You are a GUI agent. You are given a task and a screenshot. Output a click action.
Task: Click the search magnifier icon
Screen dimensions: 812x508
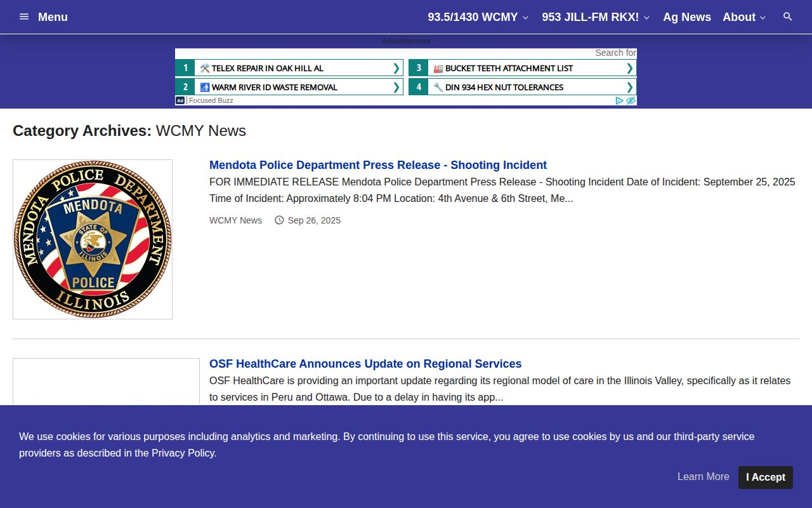point(788,17)
